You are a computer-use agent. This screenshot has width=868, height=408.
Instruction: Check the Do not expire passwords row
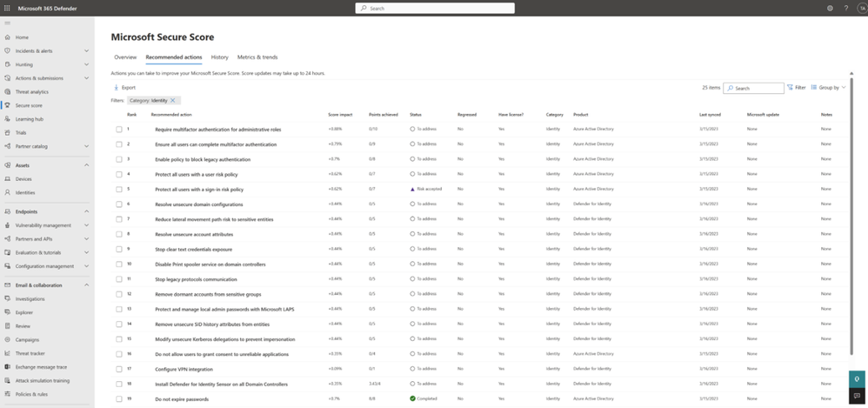(119, 398)
